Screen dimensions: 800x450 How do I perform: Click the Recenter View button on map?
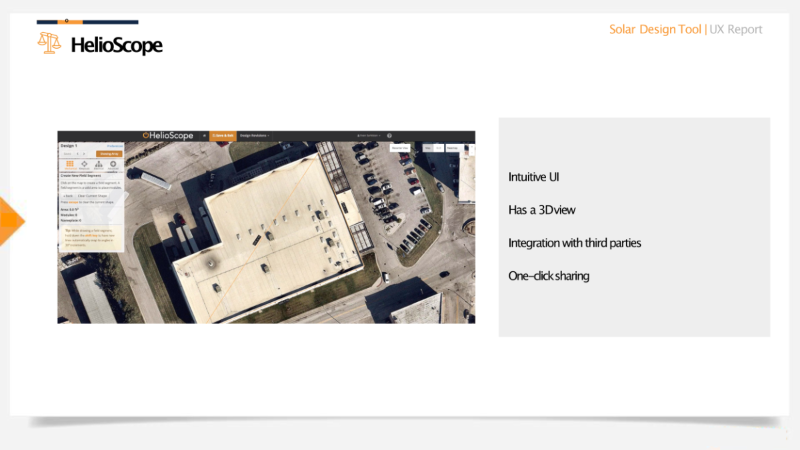click(400, 148)
